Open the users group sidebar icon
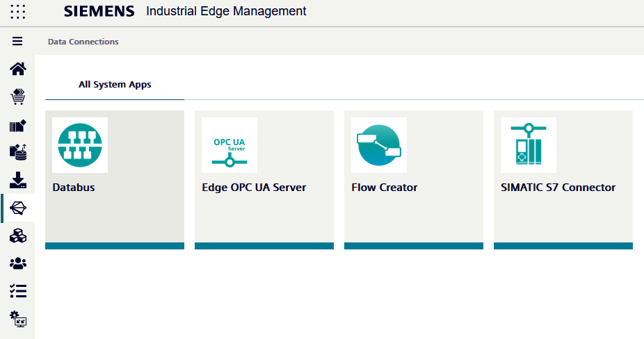 click(x=18, y=263)
